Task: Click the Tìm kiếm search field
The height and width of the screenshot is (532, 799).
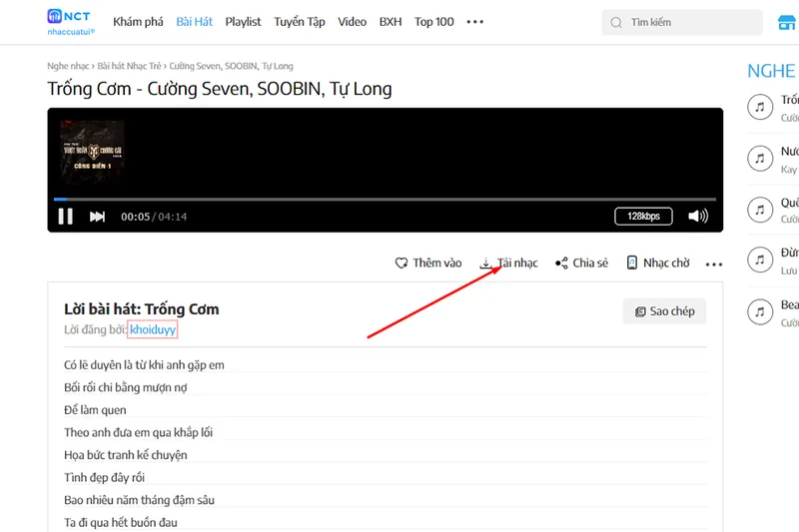Action: pyautogui.click(x=689, y=22)
